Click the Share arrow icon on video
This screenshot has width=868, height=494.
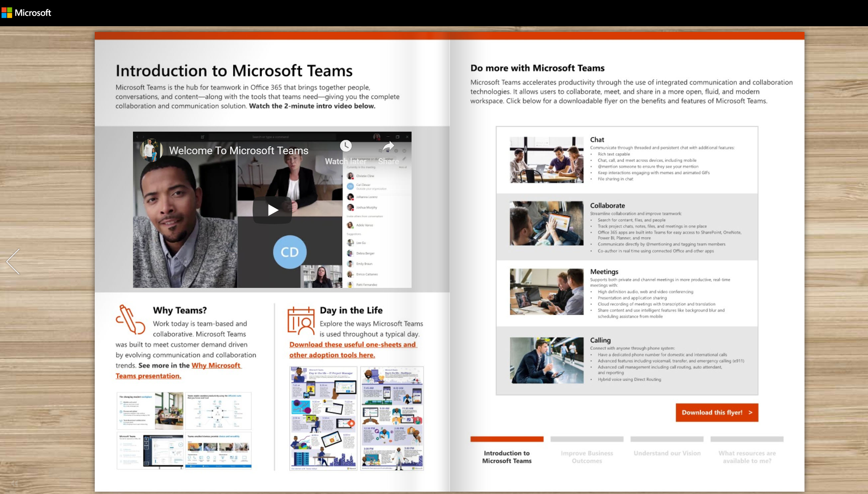(388, 147)
